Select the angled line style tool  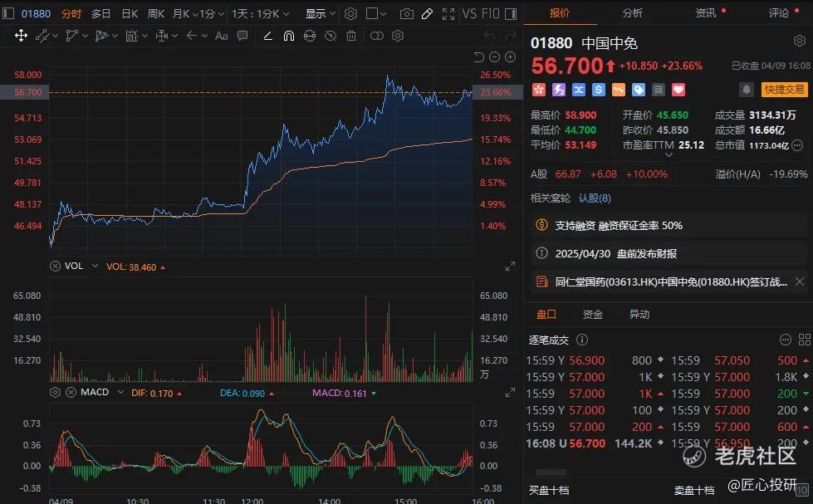pyautogui.click(x=267, y=35)
